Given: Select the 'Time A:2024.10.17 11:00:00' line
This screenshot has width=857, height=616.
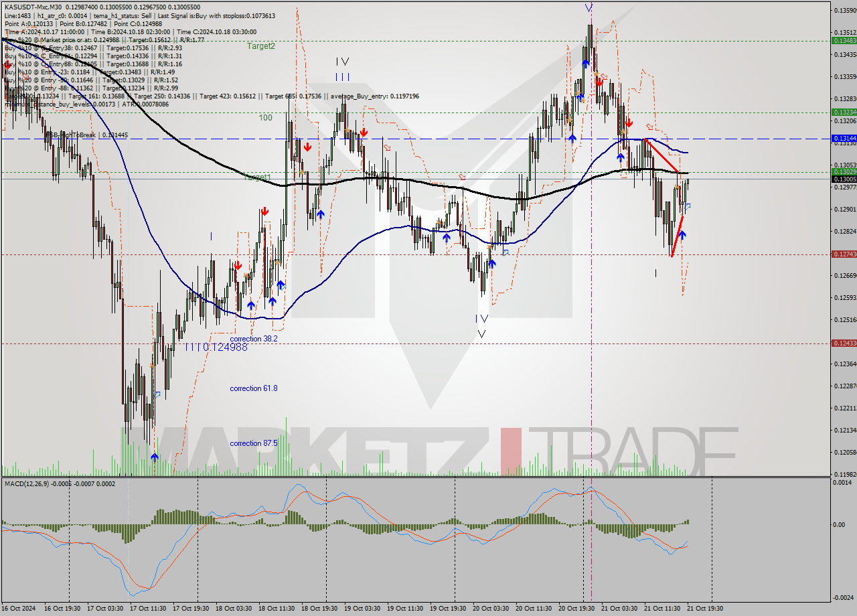Looking at the screenshot, I should [x=44, y=31].
